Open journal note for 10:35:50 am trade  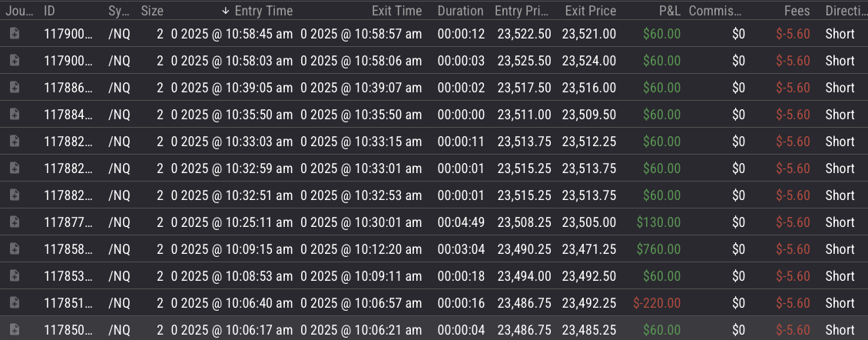pyautogui.click(x=14, y=115)
